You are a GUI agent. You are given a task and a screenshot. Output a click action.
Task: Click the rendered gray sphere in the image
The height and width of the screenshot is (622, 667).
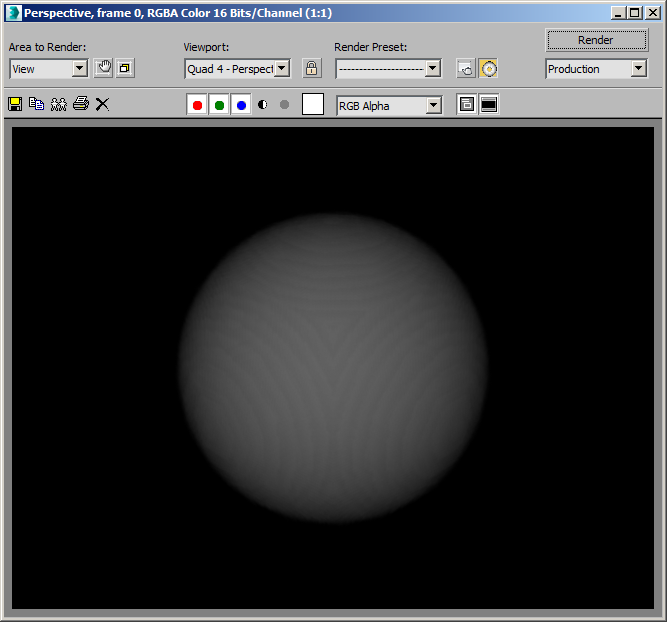tap(333, 368)
